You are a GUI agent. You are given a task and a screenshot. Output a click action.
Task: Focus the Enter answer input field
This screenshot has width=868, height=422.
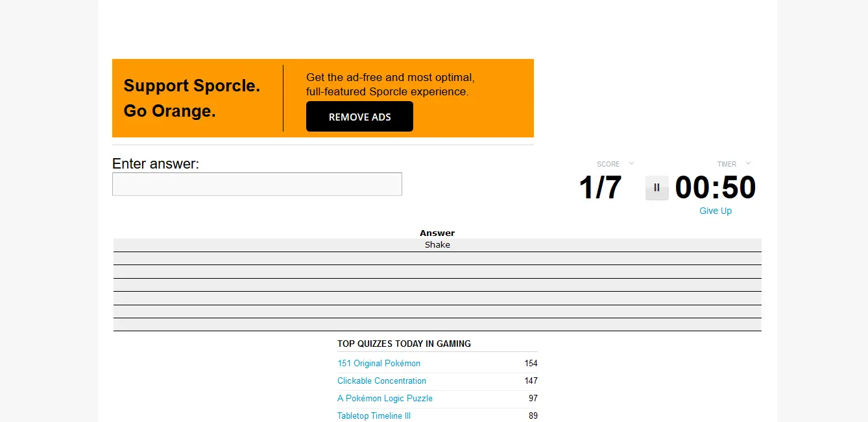click(x=257, y=184)
